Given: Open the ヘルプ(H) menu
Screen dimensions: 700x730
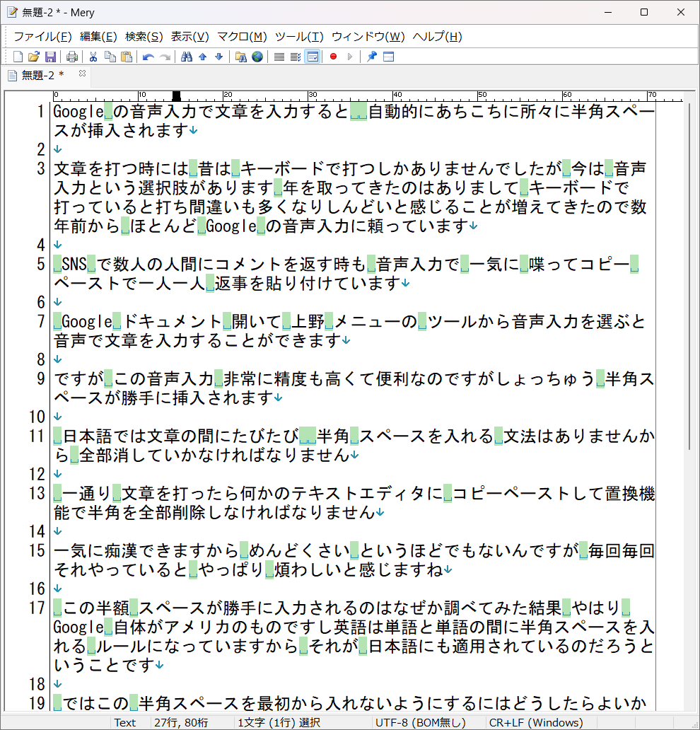Looking at the screenshot, I should 437,36.
